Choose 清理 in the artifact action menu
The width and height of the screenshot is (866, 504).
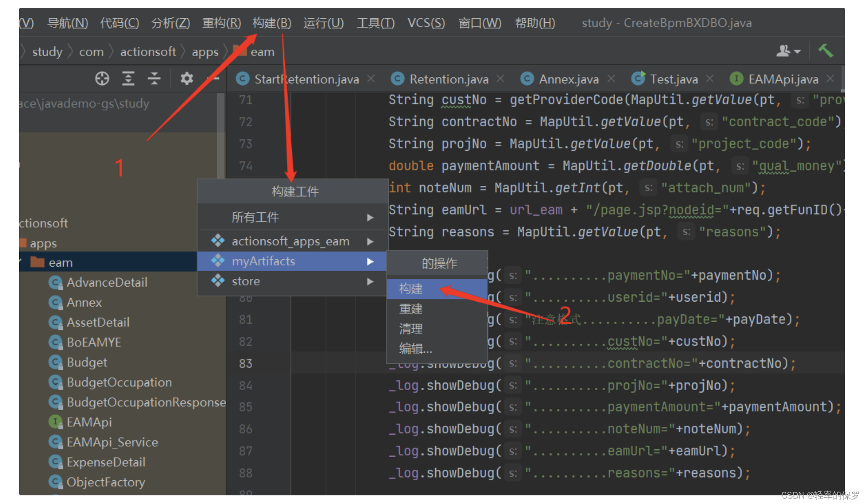tap(437, 329)
